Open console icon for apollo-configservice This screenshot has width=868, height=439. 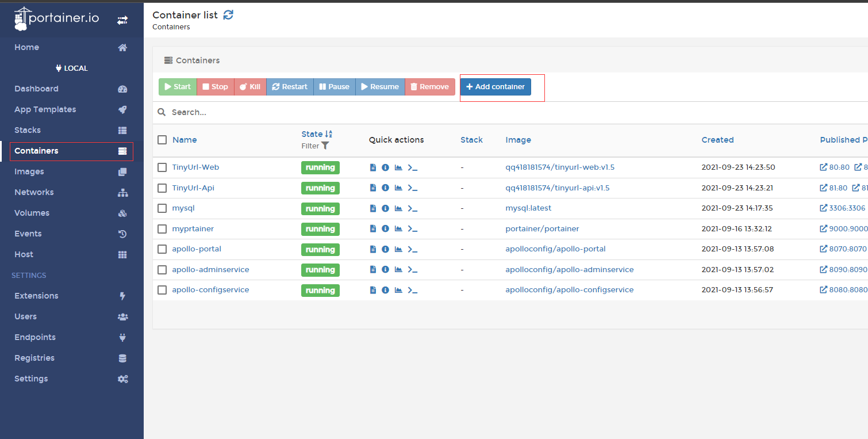click(x=412, y=290)
